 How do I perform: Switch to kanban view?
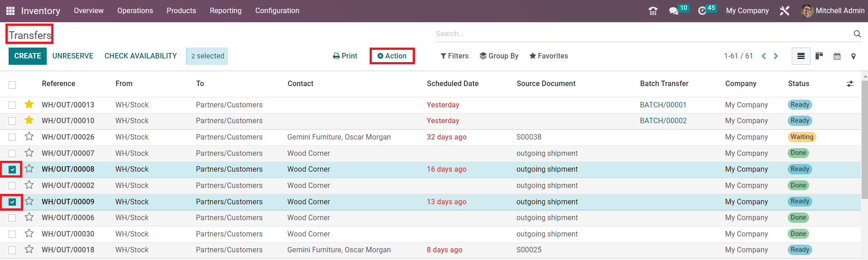pyautogui.click(x=819, y=56)
